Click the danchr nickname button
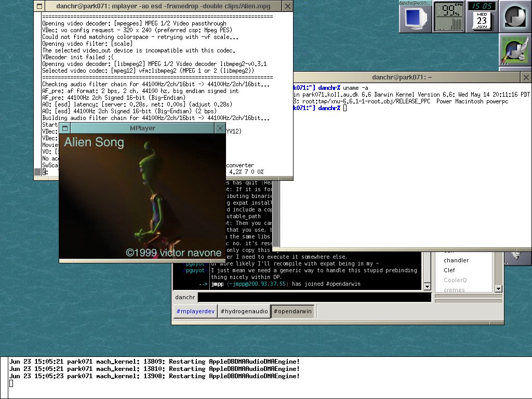This screenshot has width=532, height=399. click(x=184, y=298)
